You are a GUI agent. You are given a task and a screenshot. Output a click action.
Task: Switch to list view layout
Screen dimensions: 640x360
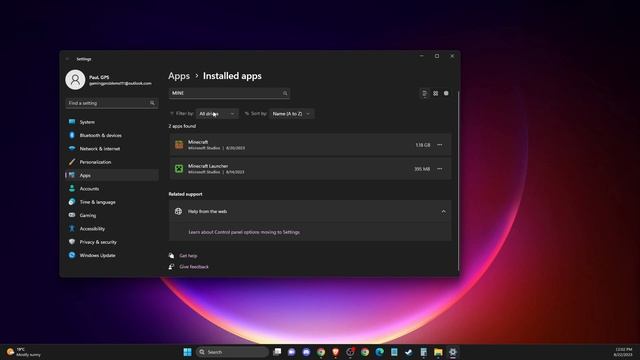[424, 93]
